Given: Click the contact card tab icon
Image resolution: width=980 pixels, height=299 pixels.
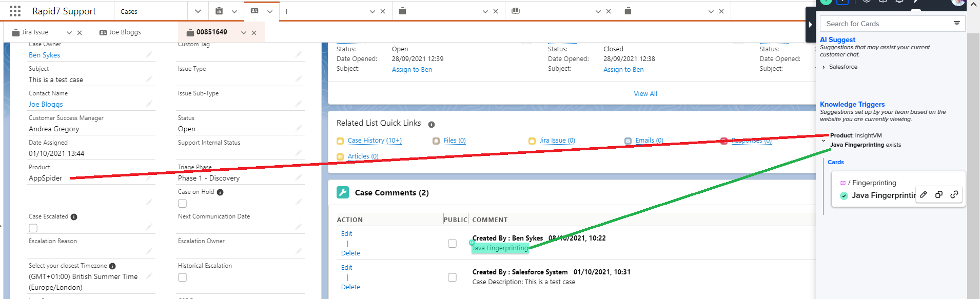Looking at the screenshot, I should (254, 11).
